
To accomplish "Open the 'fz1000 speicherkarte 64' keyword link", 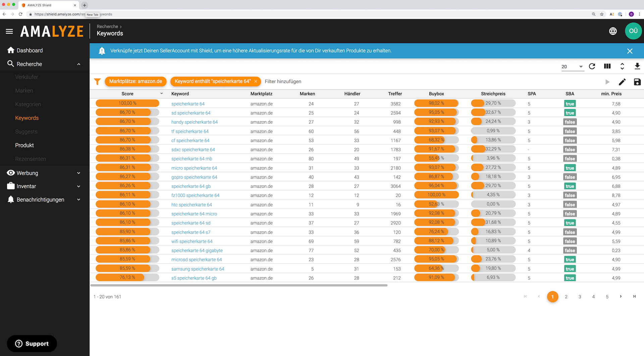I will [x=195, y=195].
